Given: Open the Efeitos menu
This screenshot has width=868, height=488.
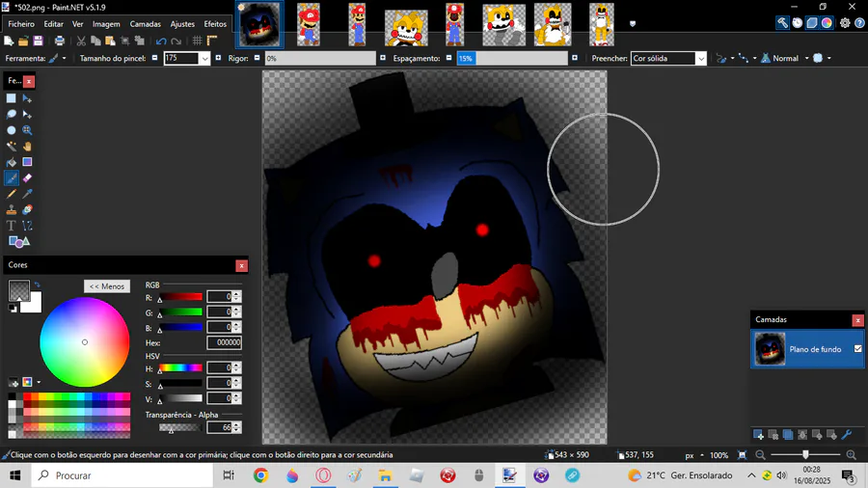Looking at the screenshot, I should [215, 24].
